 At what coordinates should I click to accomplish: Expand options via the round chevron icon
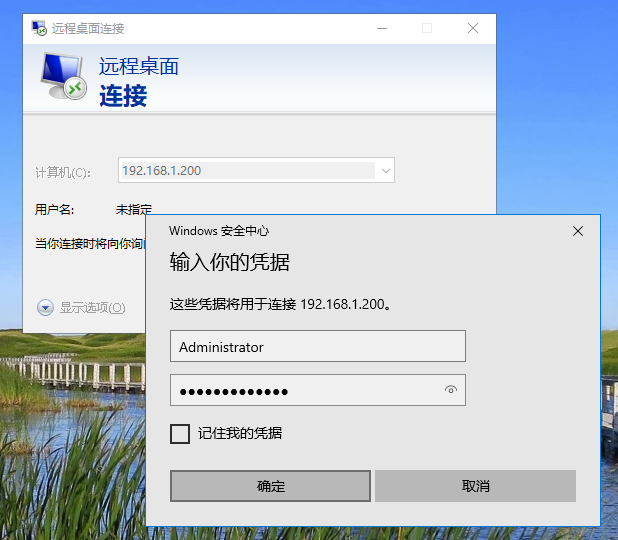[45, 308]
